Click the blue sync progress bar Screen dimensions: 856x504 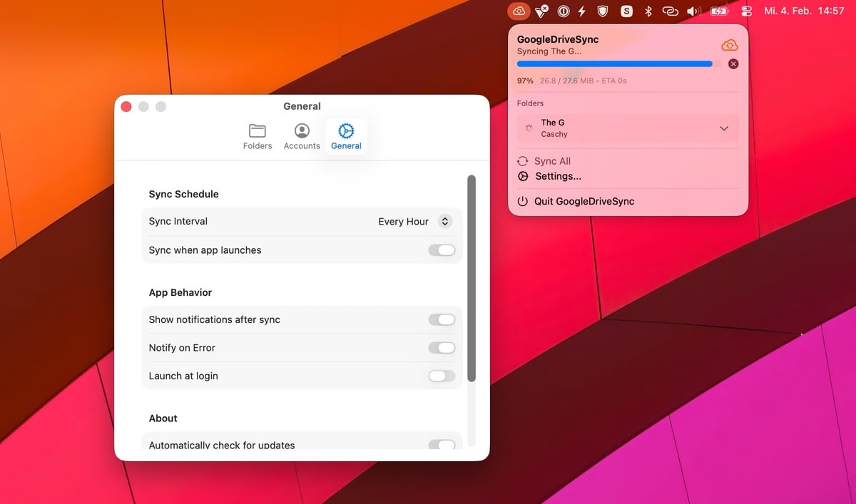tap(618, 64)
